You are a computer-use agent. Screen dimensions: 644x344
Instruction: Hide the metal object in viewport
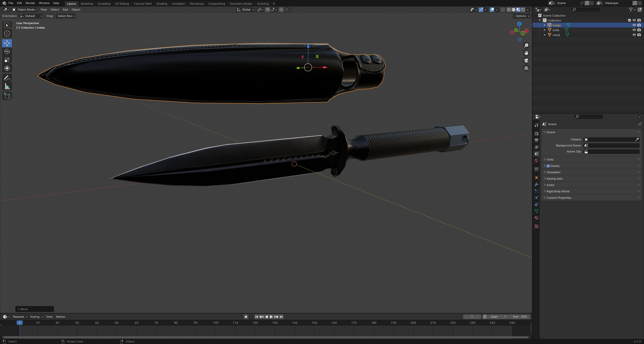[x=634, y=35]
